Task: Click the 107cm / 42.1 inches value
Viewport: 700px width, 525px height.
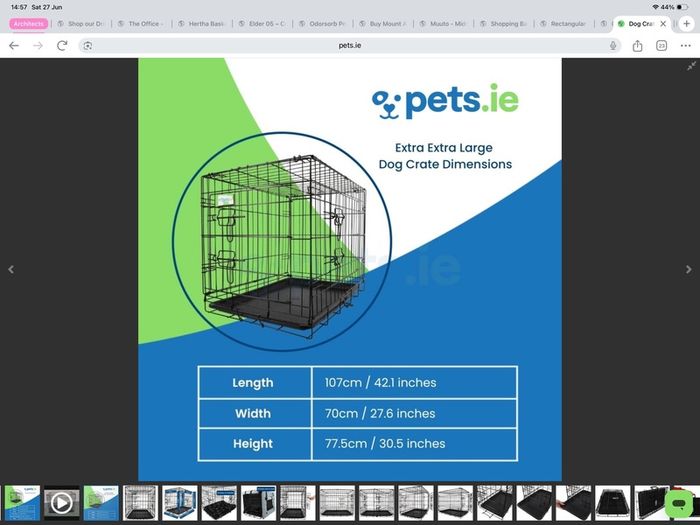Action: click(x=380, y=383)
